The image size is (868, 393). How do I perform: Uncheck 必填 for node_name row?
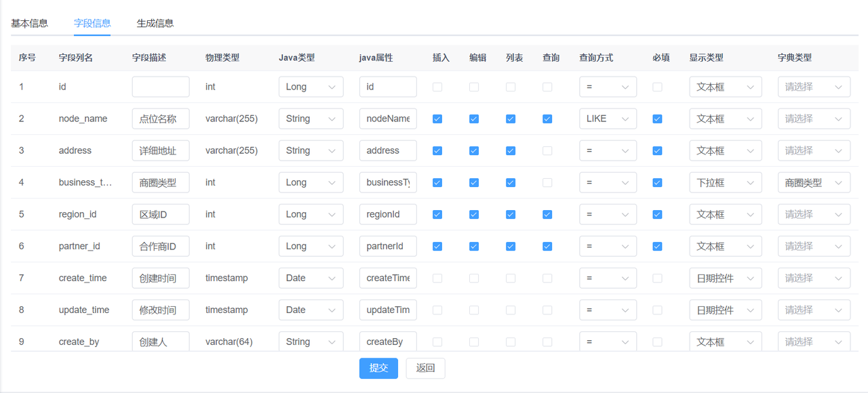click(657, 119)
